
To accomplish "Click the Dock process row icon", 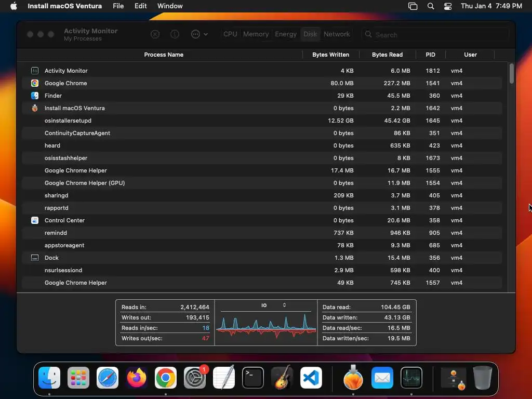I will pyautogui.click(x=35, y=258).
